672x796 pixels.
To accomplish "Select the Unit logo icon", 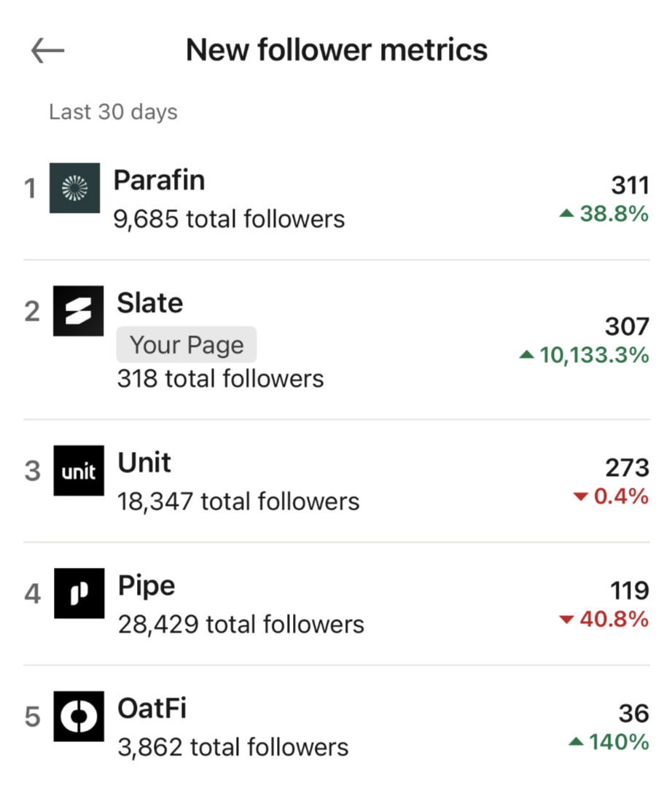I will click(79, 471).
